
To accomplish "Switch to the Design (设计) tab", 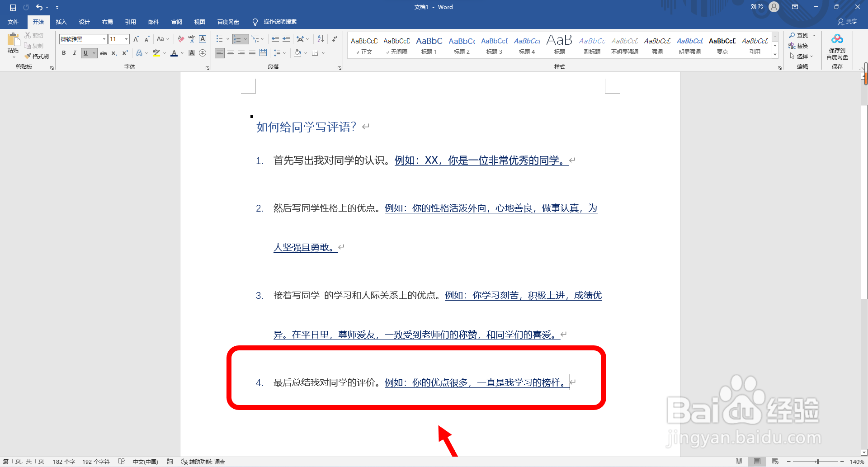I will tap(84, 22).
